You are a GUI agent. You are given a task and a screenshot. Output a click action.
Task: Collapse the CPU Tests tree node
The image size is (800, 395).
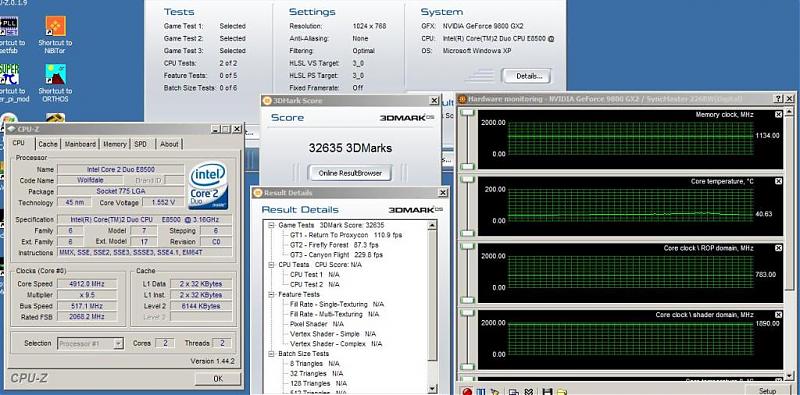click(x=271, y=265)
